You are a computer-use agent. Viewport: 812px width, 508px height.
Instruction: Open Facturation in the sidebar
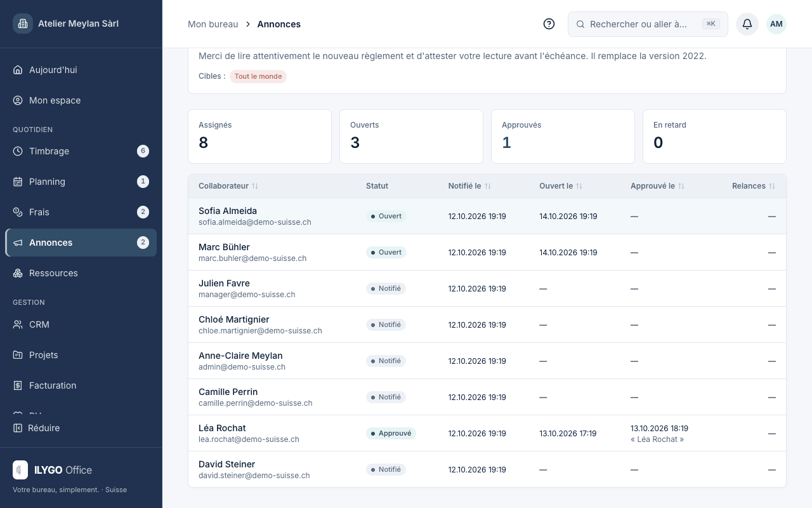pos(81,385)
